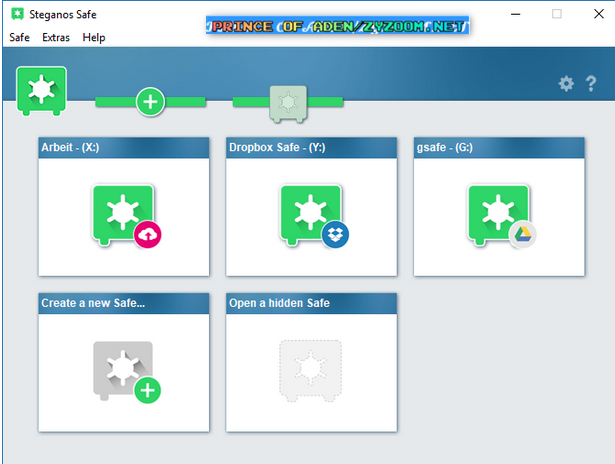Viewport: 615px width, 464px height.
Task: Click the green safe overview icon
Action: pyautogui.click(x=41, y=91)
